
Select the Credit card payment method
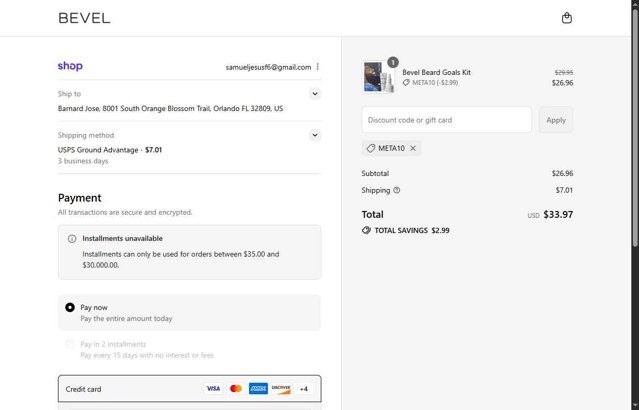[x=189, y=389]
